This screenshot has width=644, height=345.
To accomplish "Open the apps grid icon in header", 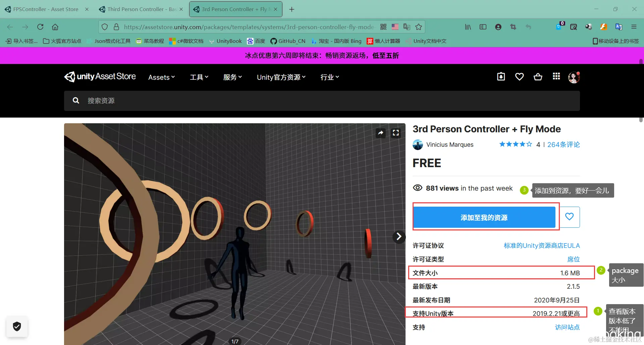I will pos(556,76).
